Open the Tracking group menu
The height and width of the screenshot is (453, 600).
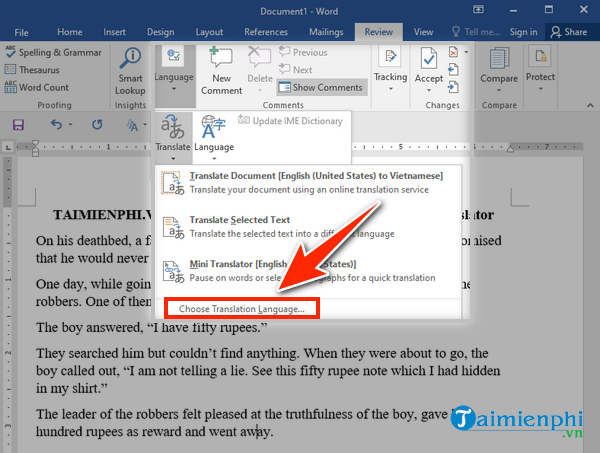[390, 71]
